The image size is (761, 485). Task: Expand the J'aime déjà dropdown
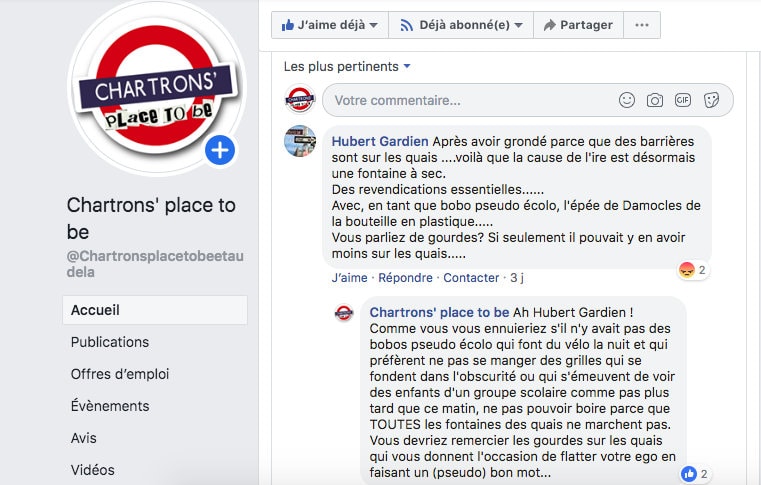pyautogui.click(x=330, y=25)
